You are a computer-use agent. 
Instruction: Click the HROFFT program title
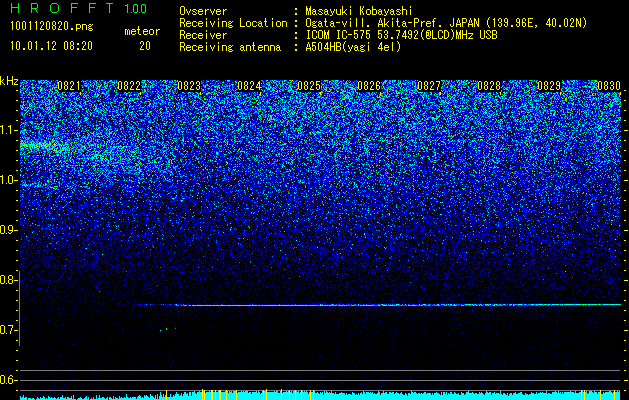63,8
